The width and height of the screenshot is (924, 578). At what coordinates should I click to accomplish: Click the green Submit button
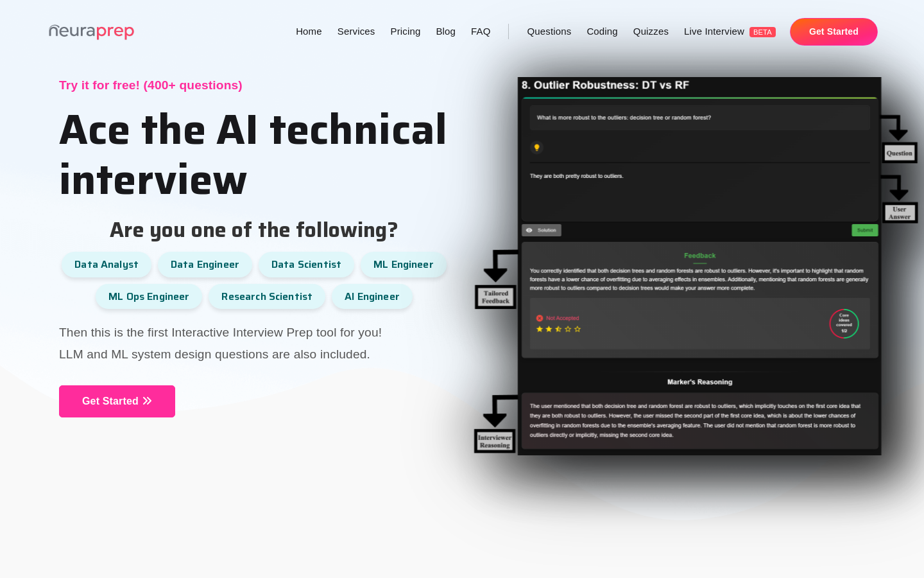click(x=864, y=230)
